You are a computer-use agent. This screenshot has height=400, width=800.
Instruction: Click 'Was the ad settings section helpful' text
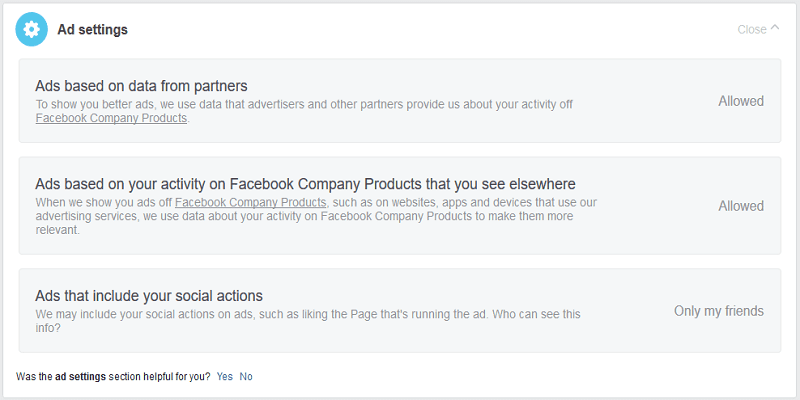click(x=113, y=377)
